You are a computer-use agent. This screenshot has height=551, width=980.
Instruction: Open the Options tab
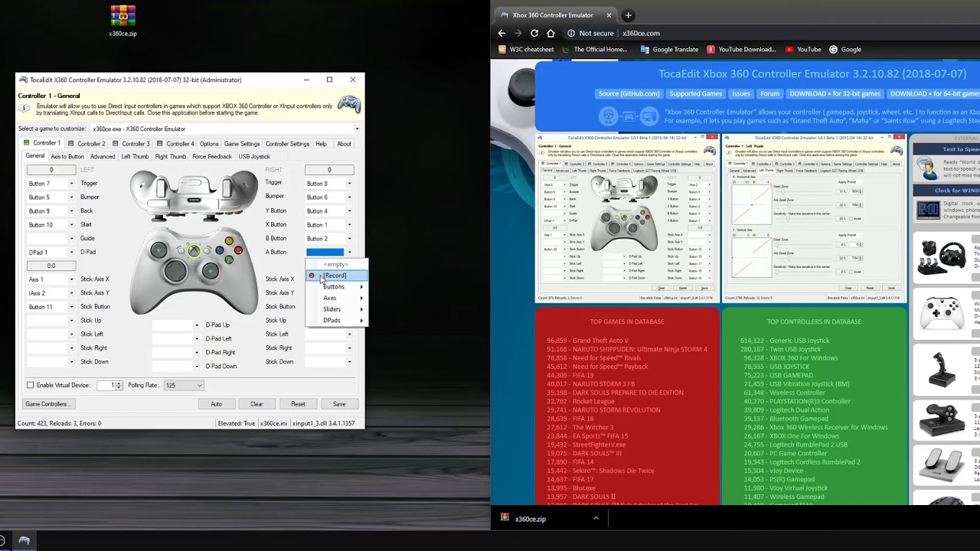pyautogui.click(x=209, y=143)
